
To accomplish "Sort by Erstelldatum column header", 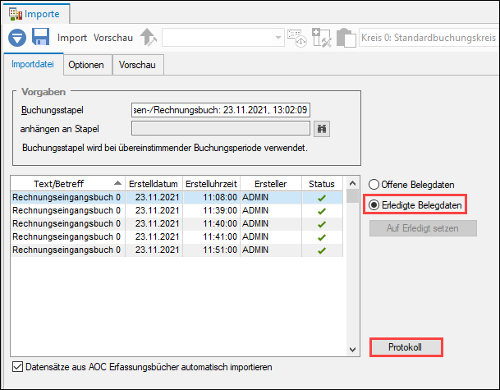I will pos(154,184).
